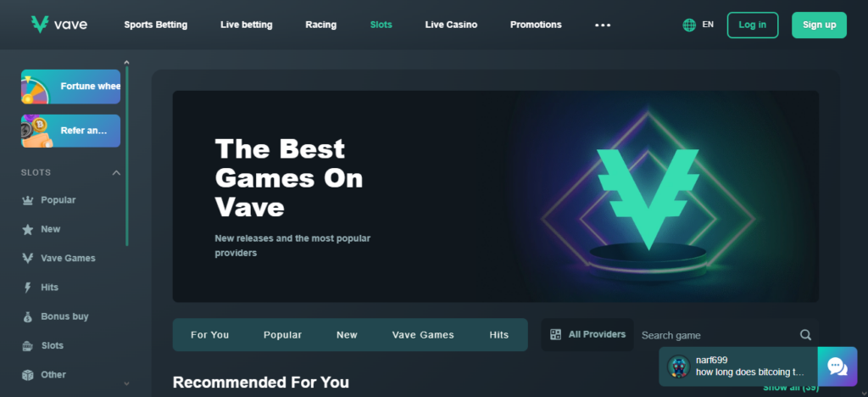This screenshot has height=397, width=868.
Task: Open Hits lightning icon in sidebar
Action: (28, 288)
